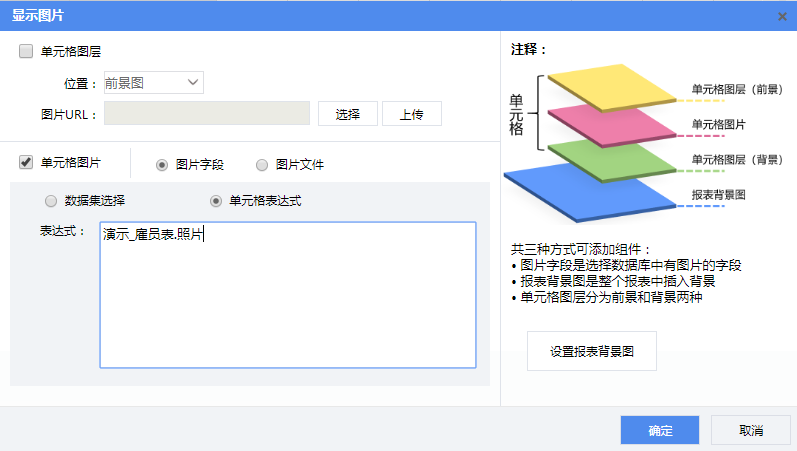Click the dropdown arrow beside 前景图
The image size is (797, 451).
[192, 83]
